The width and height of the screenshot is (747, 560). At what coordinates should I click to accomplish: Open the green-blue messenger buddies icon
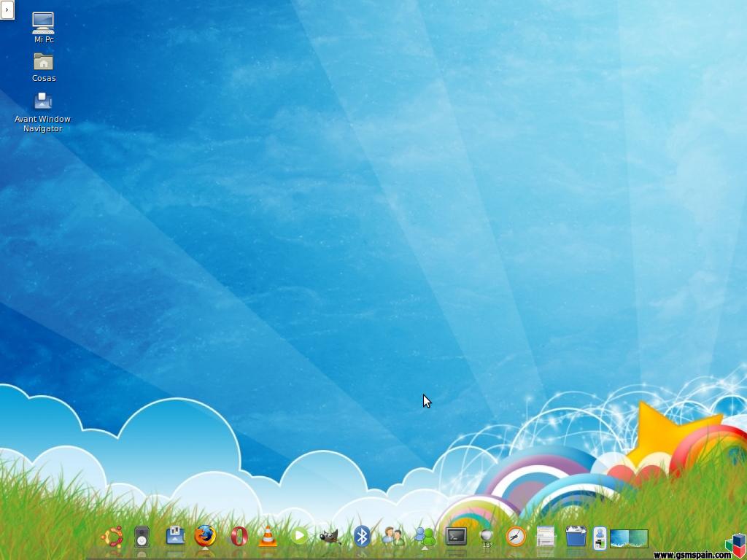click(425, 536)
